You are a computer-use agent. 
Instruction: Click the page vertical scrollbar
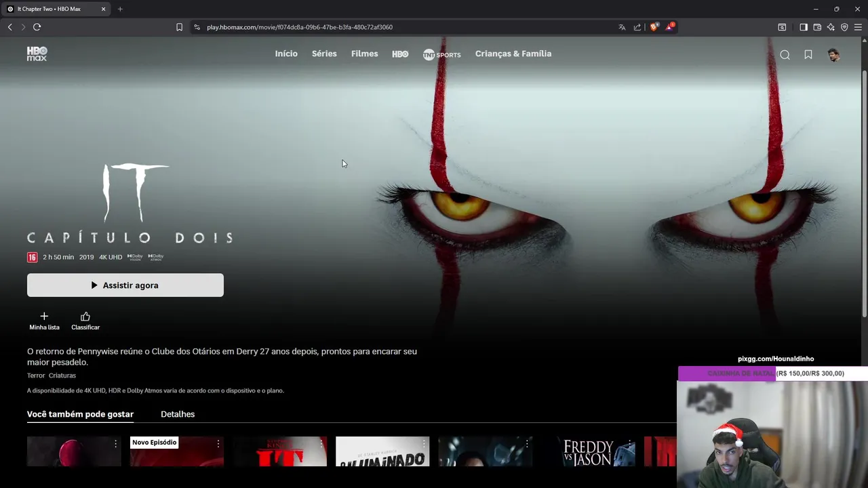(x=864, y=193)
